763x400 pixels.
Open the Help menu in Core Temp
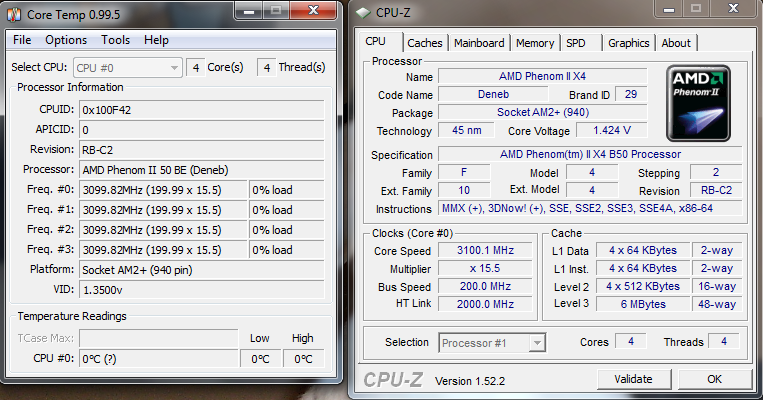[156, 40]
